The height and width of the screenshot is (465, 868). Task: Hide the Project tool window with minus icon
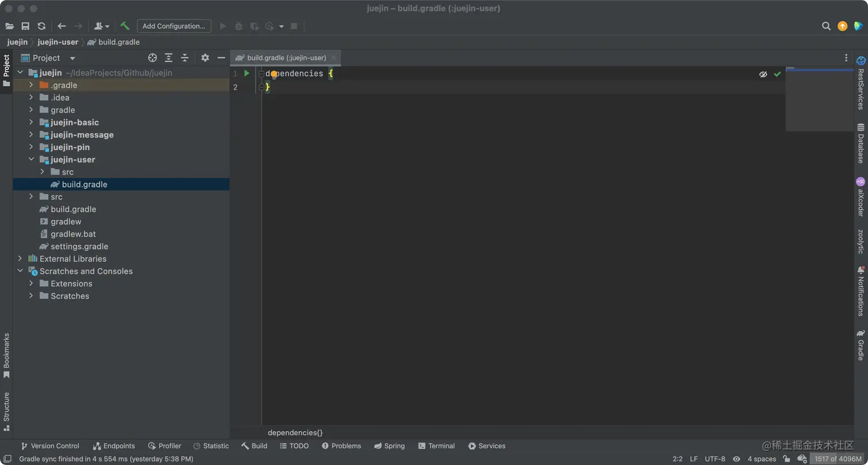click(x=221, y=57)
